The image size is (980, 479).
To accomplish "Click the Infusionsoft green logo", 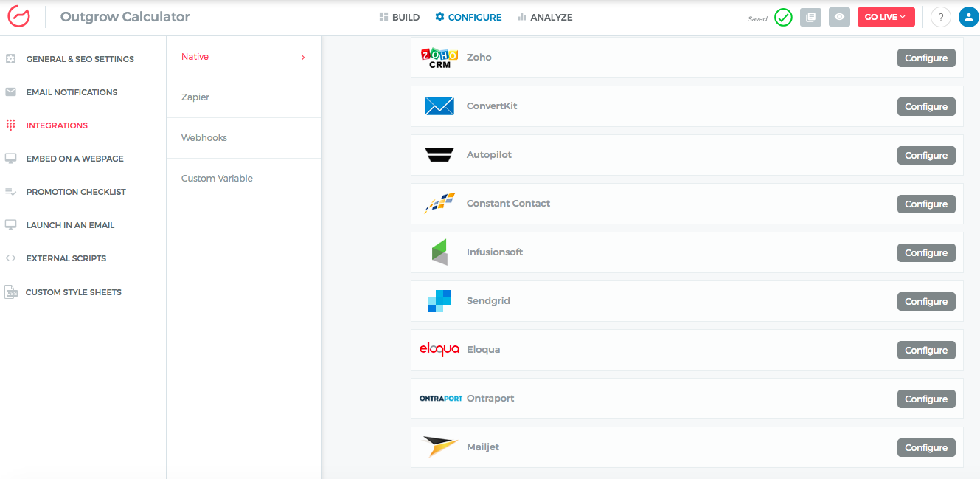I will (439, 252).
